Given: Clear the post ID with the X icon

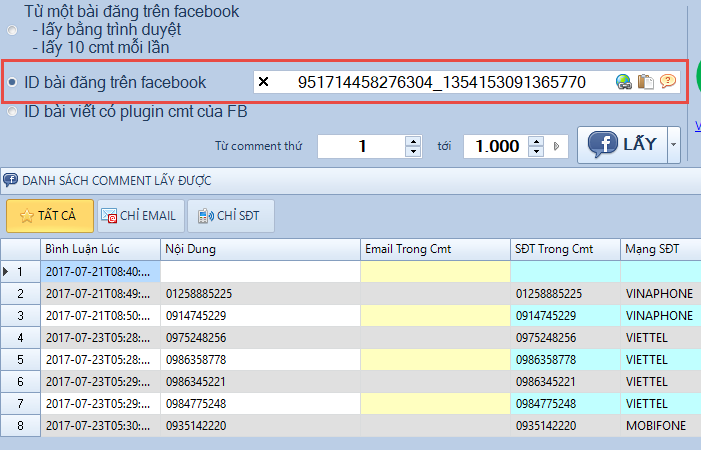Looking at the screenshot, I should coord(264,82).
